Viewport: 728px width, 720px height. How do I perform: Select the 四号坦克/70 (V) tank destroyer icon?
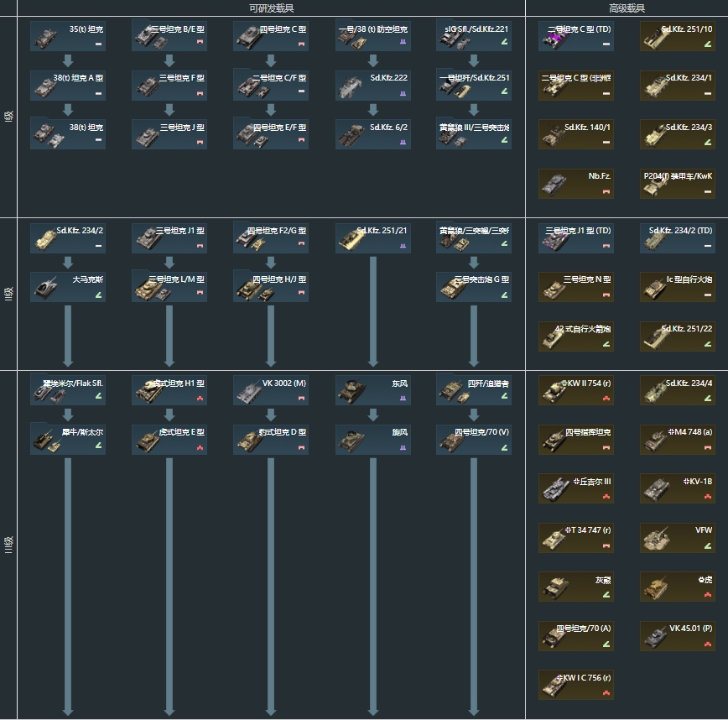(452, 441)
